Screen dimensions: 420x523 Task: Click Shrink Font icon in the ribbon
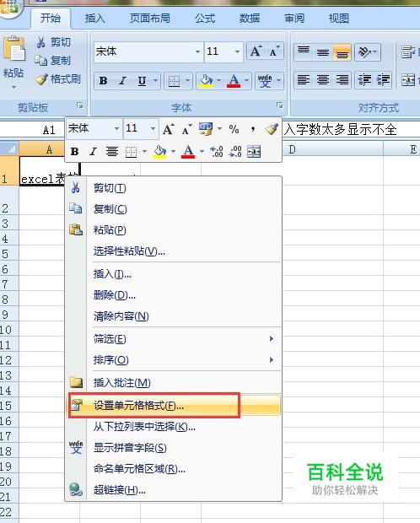click(x=275, y=51)
